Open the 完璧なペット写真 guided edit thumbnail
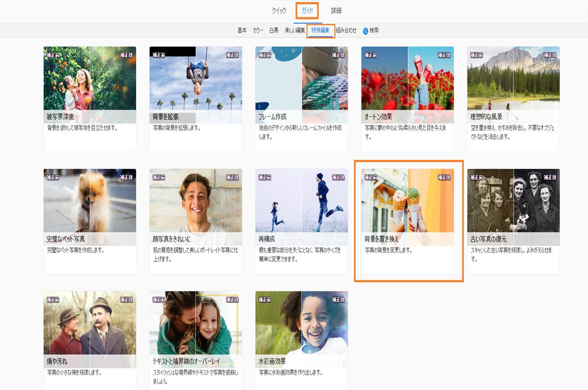This screenshot has width=588, height=390. (90, 208)
